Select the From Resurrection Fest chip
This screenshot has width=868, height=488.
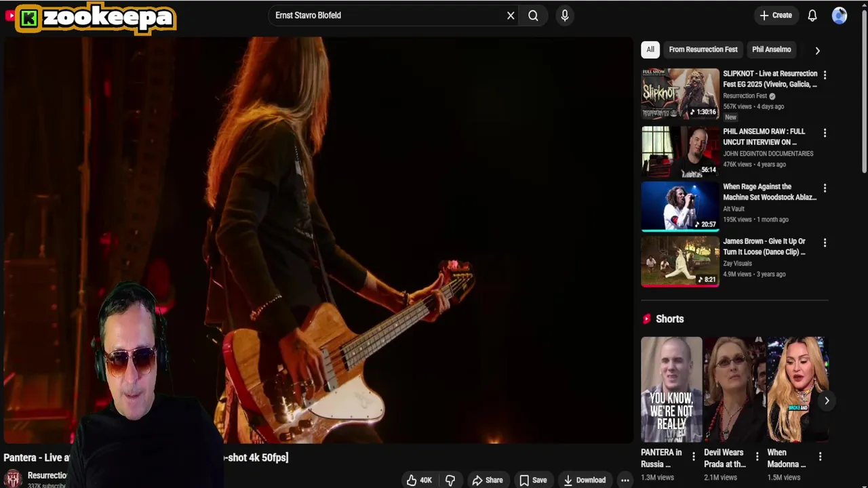(703, 49)
